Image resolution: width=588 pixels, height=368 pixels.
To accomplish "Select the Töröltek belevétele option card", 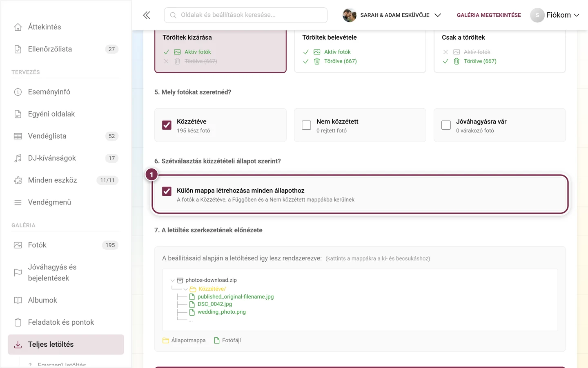I will click(x=360, y=51).
